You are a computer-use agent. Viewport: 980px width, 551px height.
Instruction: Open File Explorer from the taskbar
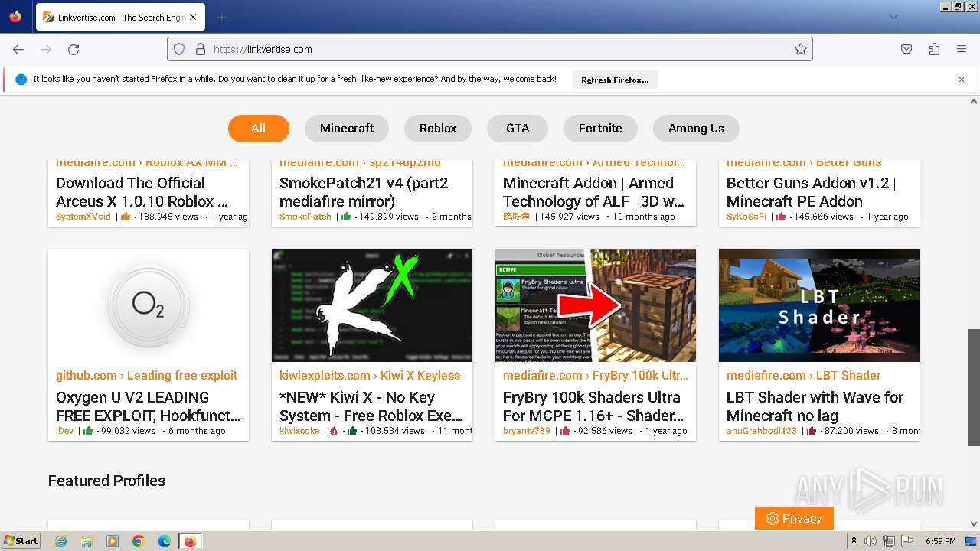[87, 541]
